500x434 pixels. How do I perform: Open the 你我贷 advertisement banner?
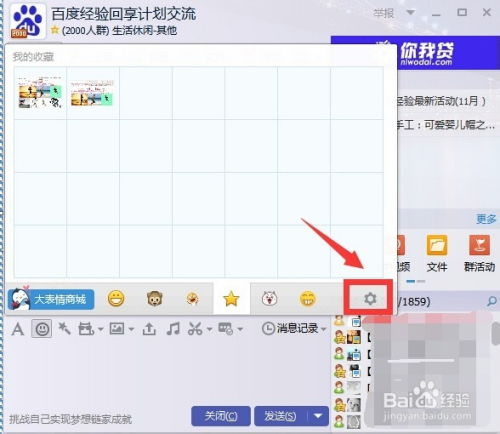[448, 53]
